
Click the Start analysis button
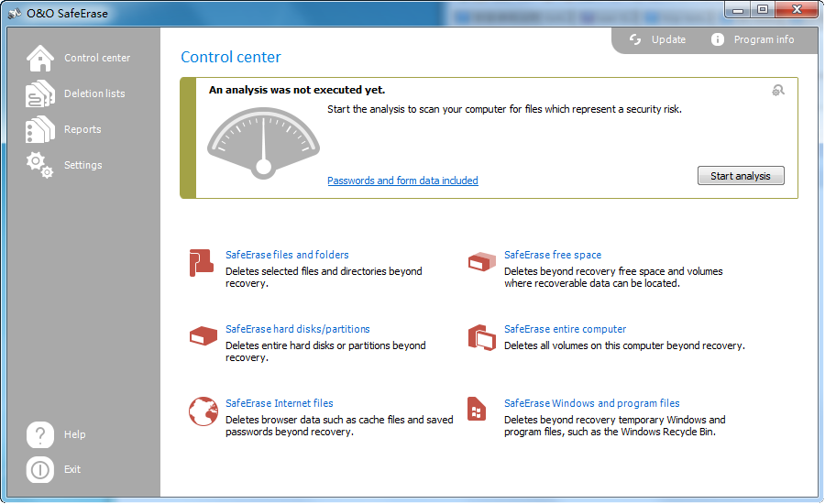(x=741, y=176)
